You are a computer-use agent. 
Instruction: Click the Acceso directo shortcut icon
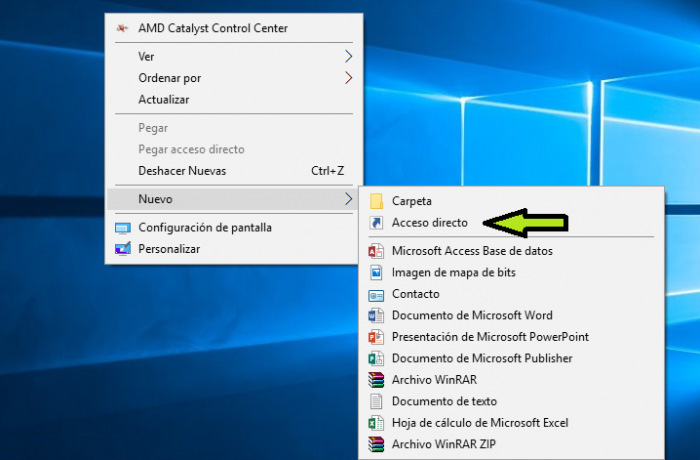(x=376, y=222)
